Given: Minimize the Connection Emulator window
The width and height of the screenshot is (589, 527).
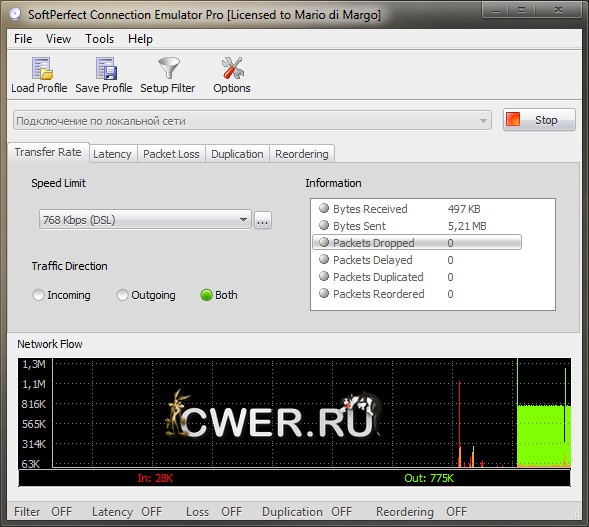Looking at the screenshot, I should [495, 10].
